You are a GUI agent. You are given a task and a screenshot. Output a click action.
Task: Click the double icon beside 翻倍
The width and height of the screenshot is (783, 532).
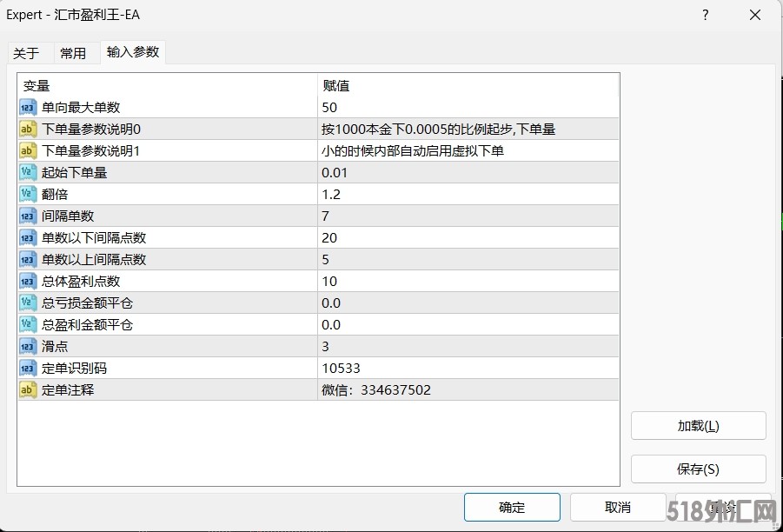pyautogui.click(x=28, y=195)
